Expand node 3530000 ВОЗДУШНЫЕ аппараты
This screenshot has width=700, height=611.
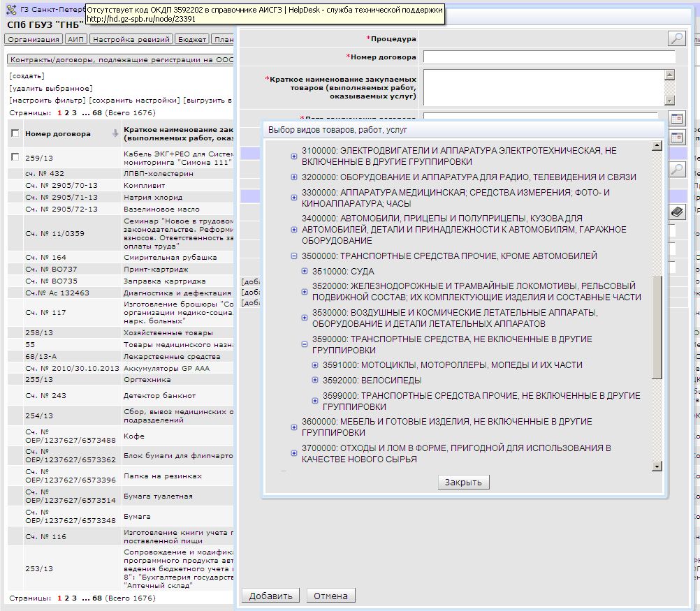point(305,318)
